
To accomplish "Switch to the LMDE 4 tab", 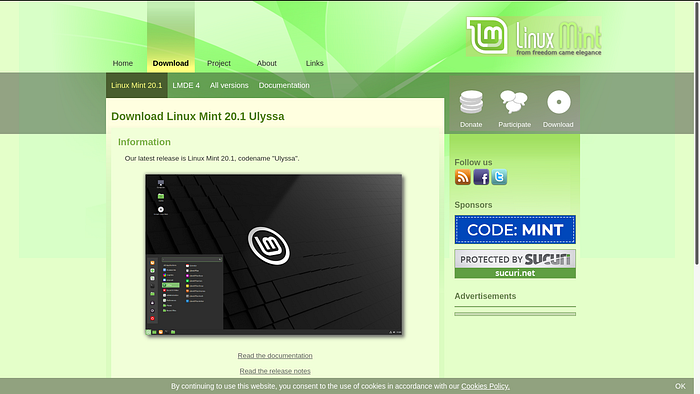I will (x=186, y=85).
